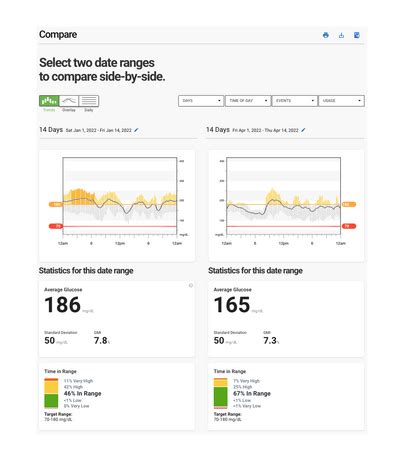Click the print report icon
The height and width of the screenshot is (468, 414).
(x=326, y=35)
